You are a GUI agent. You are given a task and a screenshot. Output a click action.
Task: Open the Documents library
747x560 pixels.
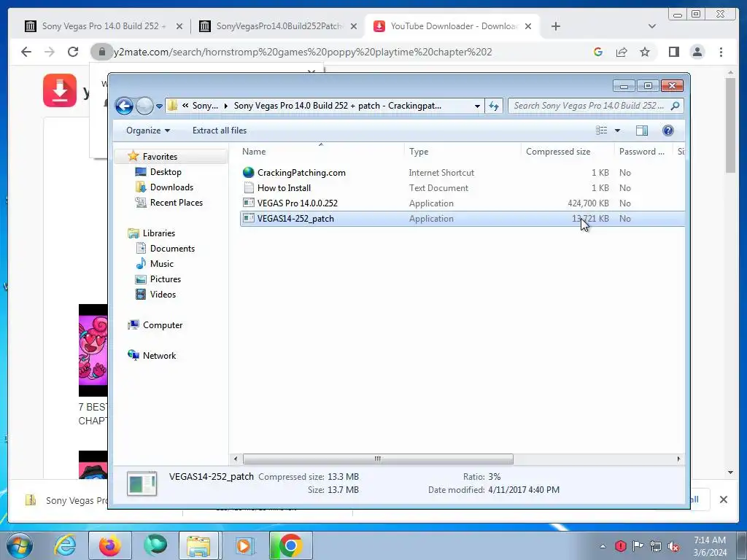[x=172, y=249]
